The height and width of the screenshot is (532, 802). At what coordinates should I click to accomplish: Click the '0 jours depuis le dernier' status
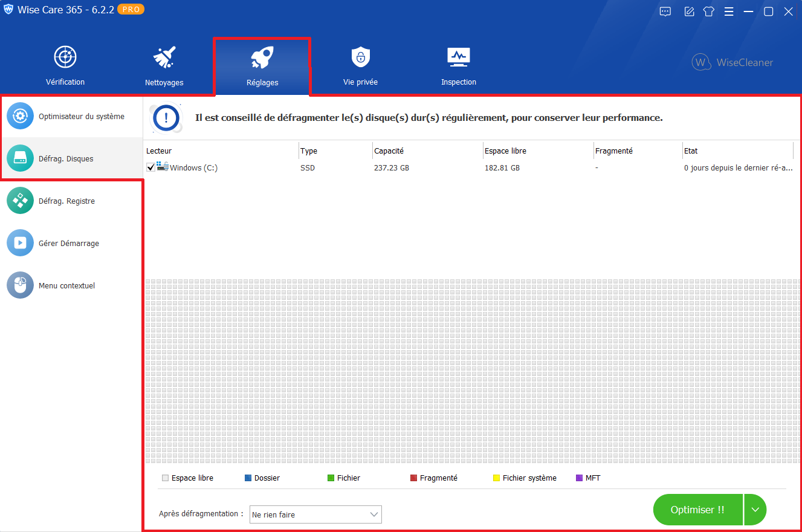coord(738,167)
